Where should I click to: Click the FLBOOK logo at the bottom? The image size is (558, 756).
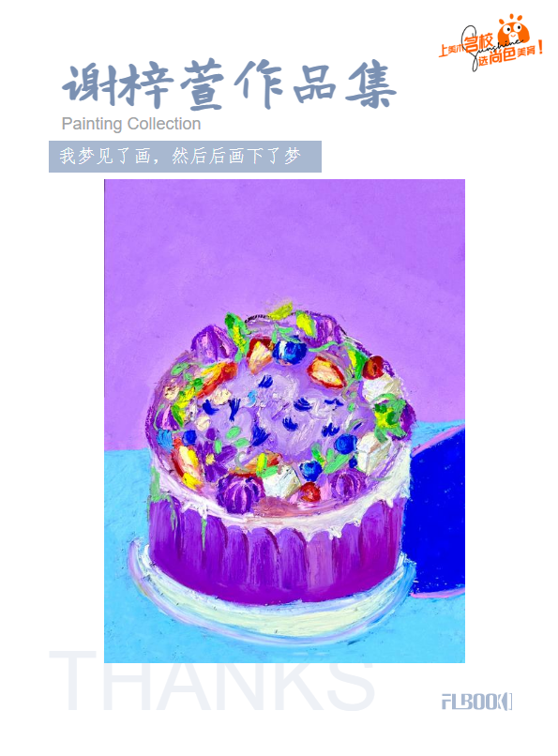[x=476, y=702]
